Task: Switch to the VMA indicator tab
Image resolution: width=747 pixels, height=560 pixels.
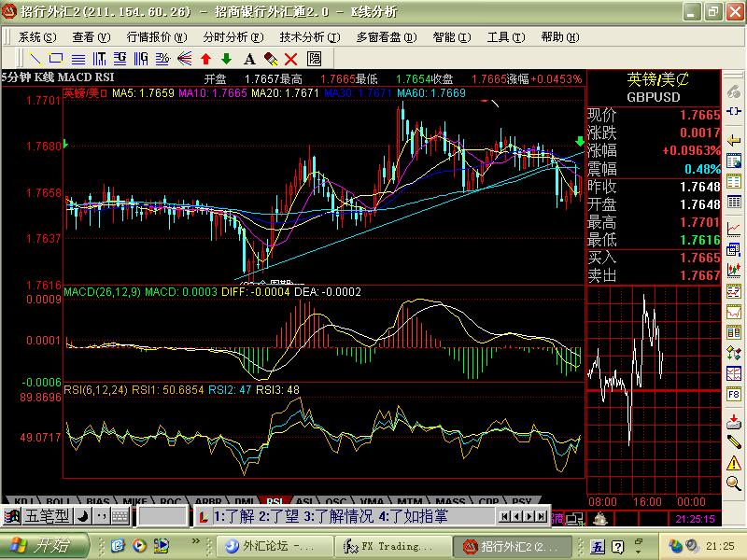Action: click(372, 501)
